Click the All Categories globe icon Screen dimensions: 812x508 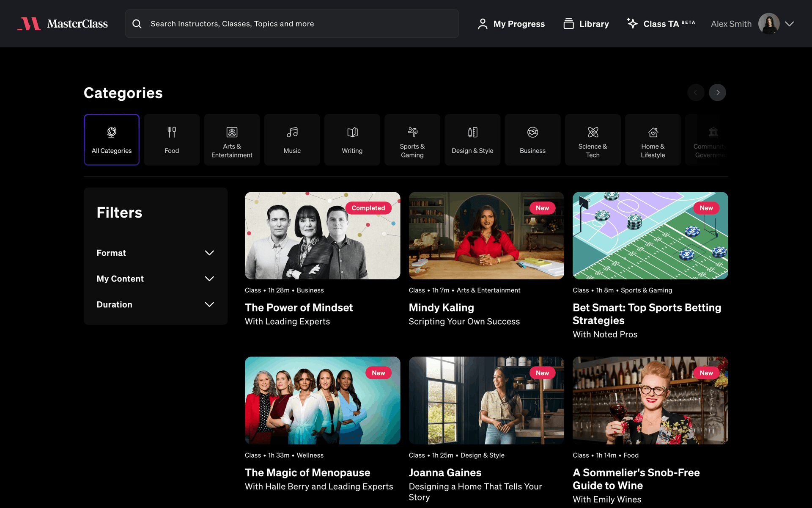click(x=112, y=132)
